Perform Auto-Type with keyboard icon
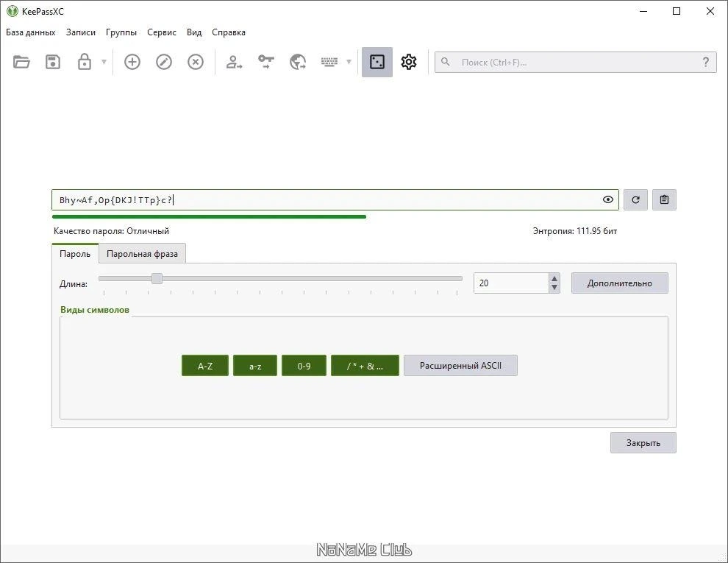This screenshot has width=728, height=563. click(329, 62)
